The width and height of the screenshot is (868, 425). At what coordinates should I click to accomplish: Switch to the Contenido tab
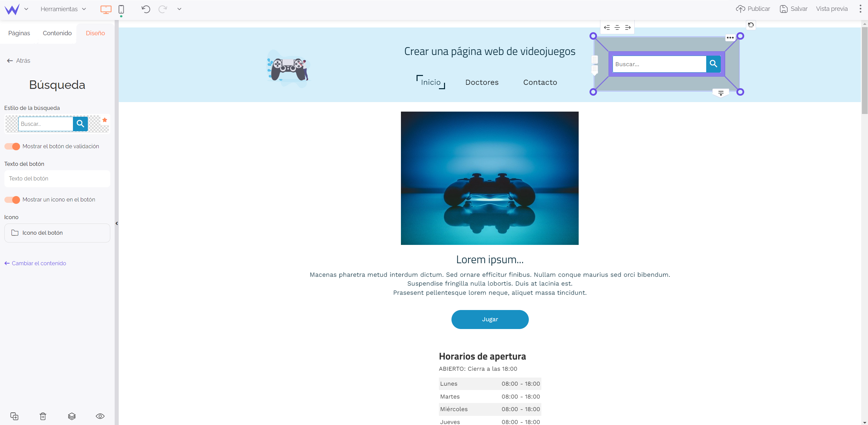[57, 33]
